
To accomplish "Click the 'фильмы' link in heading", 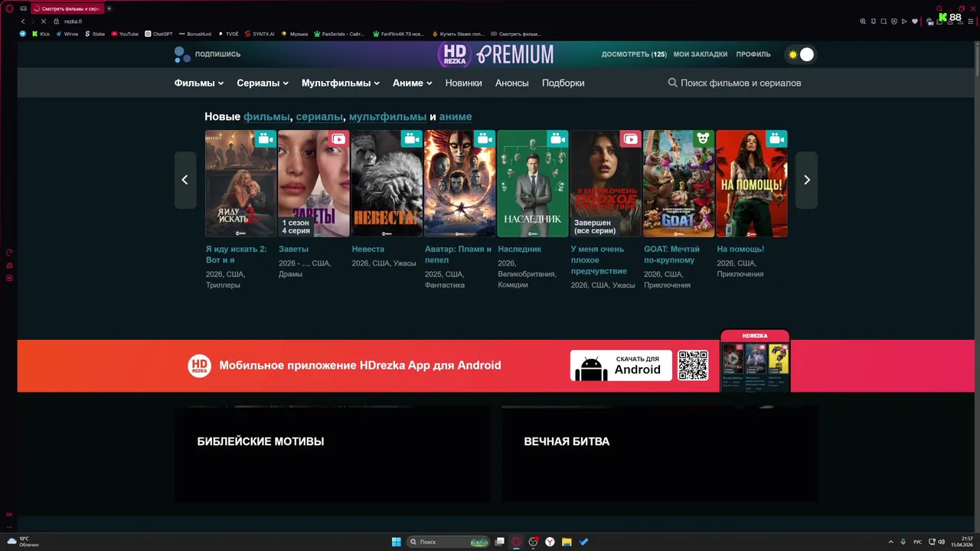I will [x=267, y=116].
